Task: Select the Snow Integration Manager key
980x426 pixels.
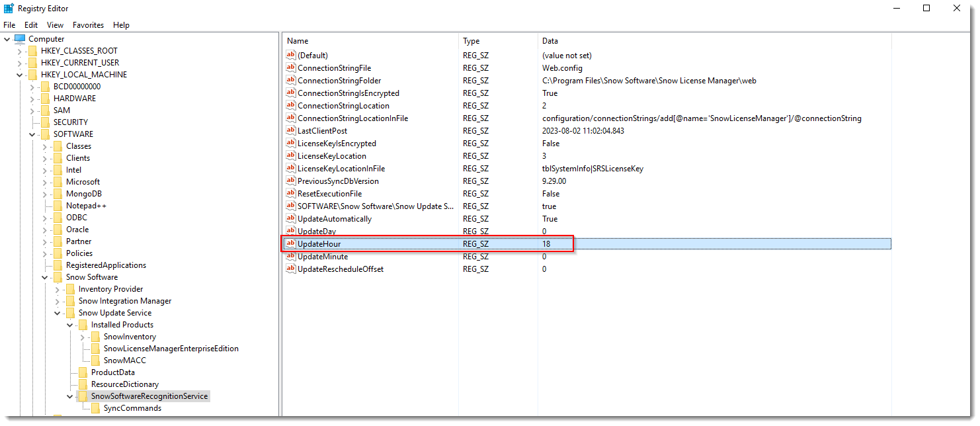Action: [x=125, y=301]
